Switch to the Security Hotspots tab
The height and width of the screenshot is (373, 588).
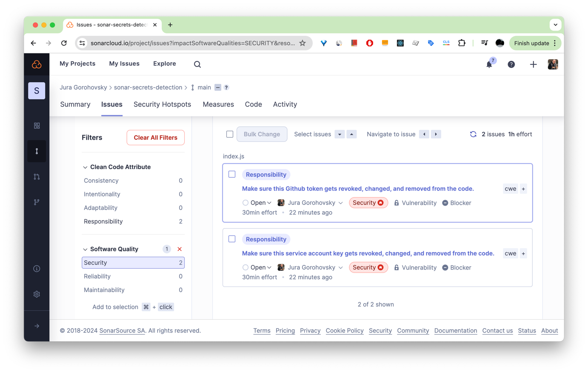pos(162,104)
